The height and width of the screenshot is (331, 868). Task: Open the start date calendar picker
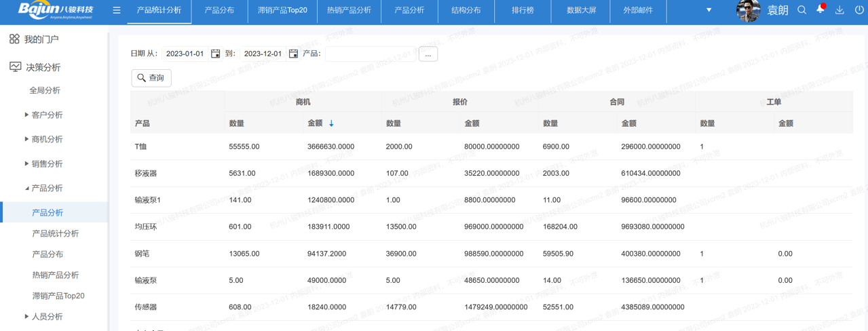(216, 54)
